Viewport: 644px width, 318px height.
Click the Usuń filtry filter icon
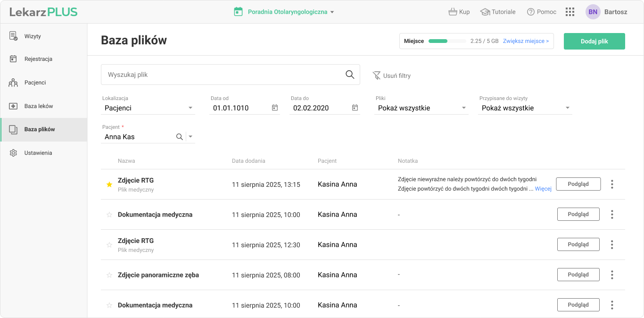[377, 75]
